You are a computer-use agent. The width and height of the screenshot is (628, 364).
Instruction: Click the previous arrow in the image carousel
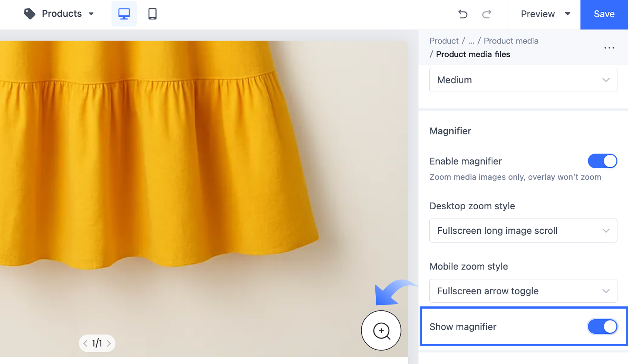(x=85, y=343)
